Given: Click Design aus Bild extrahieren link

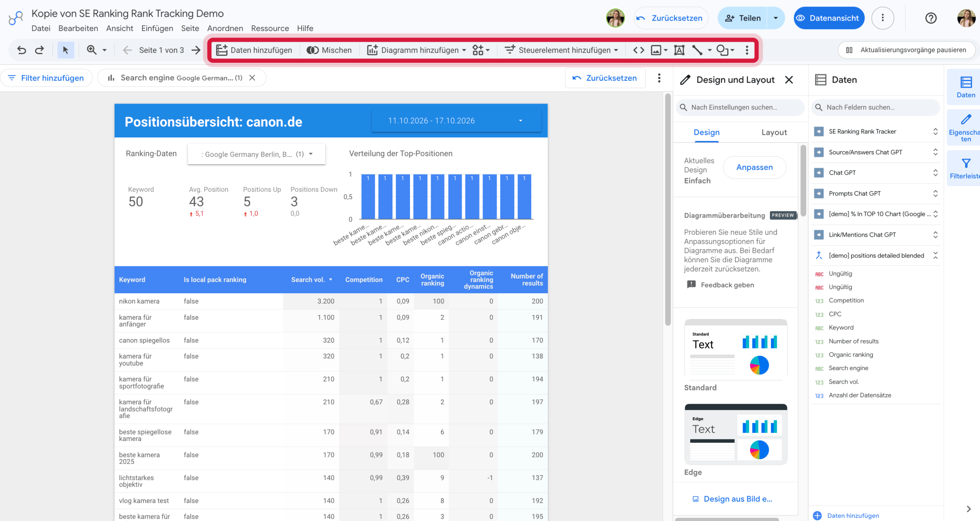Looking at the screenshot, I should [x=732, y=499].
